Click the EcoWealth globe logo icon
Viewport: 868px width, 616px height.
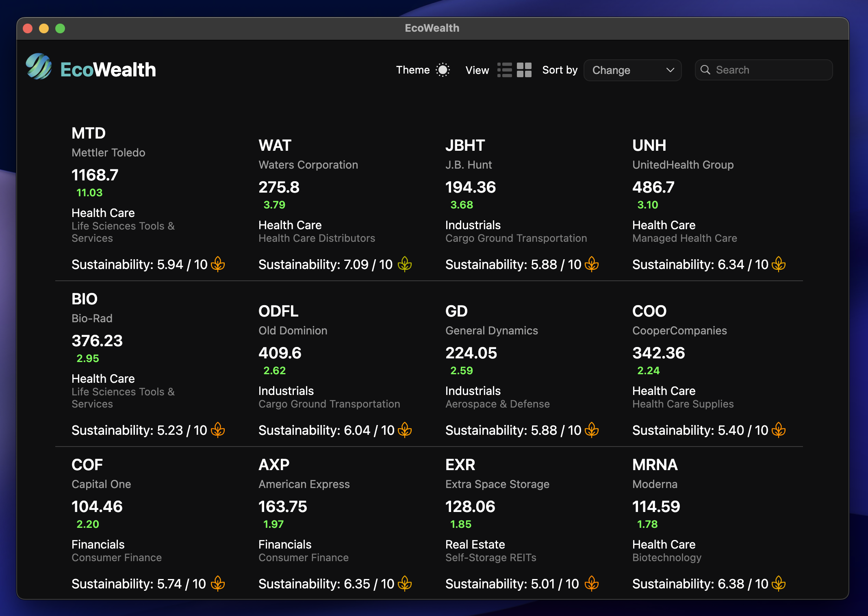pos(39,67)
